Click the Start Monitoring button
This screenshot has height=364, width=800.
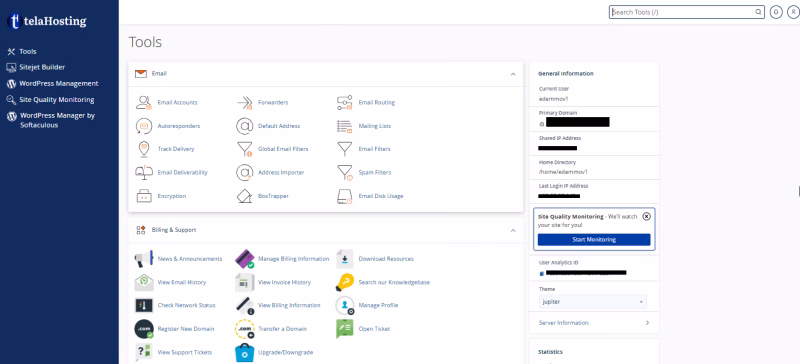point(594,239)
